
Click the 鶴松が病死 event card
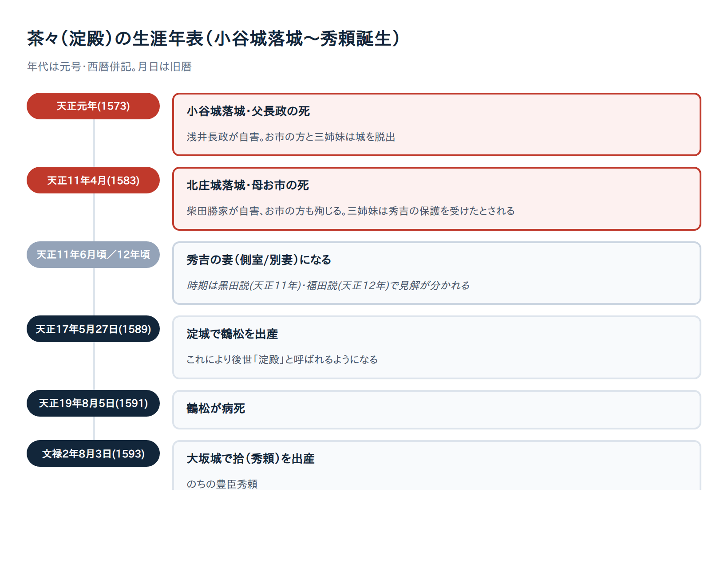(x=437, y=409)
